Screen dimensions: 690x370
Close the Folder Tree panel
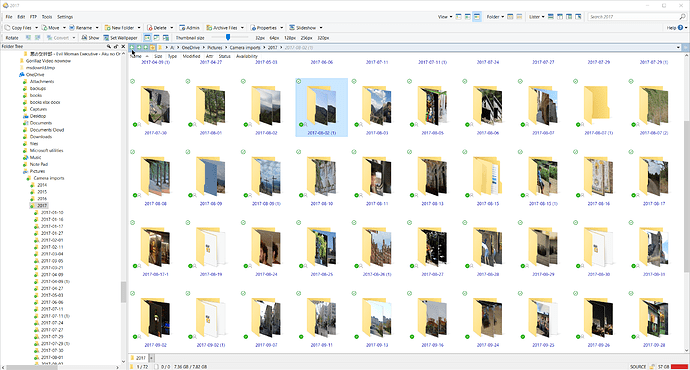pyautogui.click(x=123, y=46)
